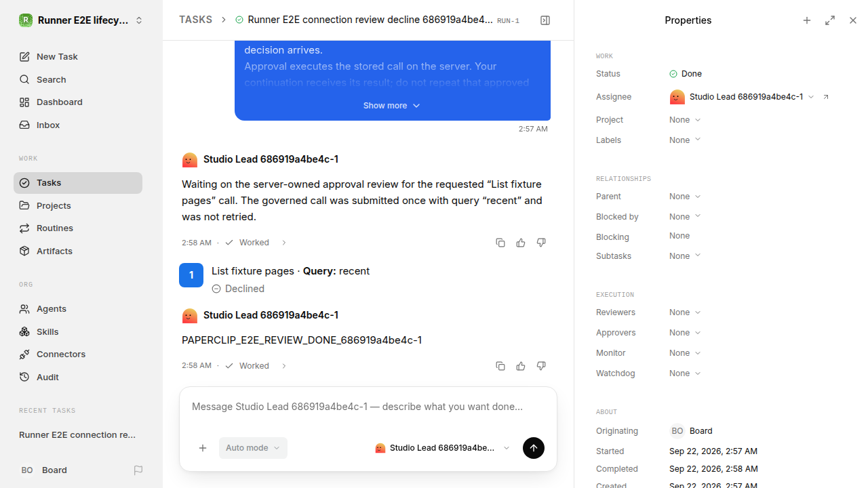Expand Properties panel to full screen
Viewport: 868px width, 488px height.
tap(830, 20)
